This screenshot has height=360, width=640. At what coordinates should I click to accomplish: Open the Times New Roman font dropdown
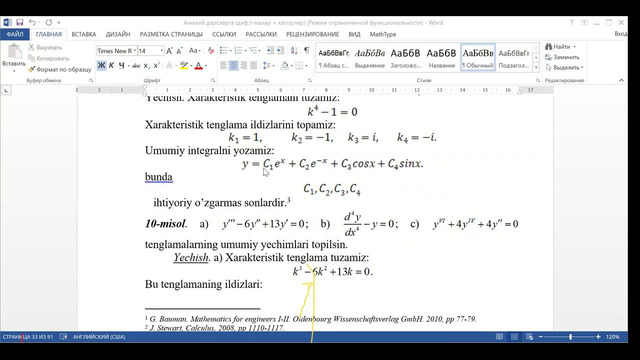tap(117, 51)
